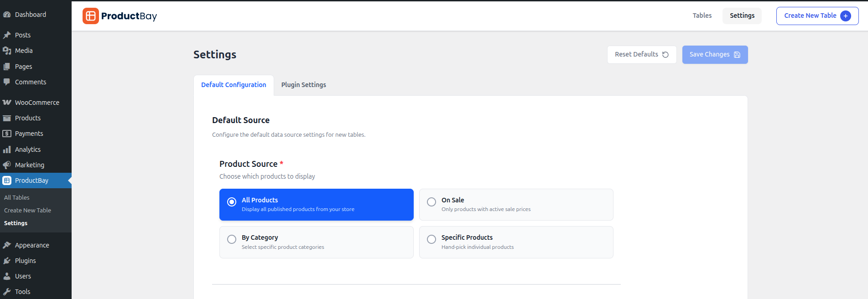Open the WooCommerce menu item
The image size is (868, 299).
point(36,103)
